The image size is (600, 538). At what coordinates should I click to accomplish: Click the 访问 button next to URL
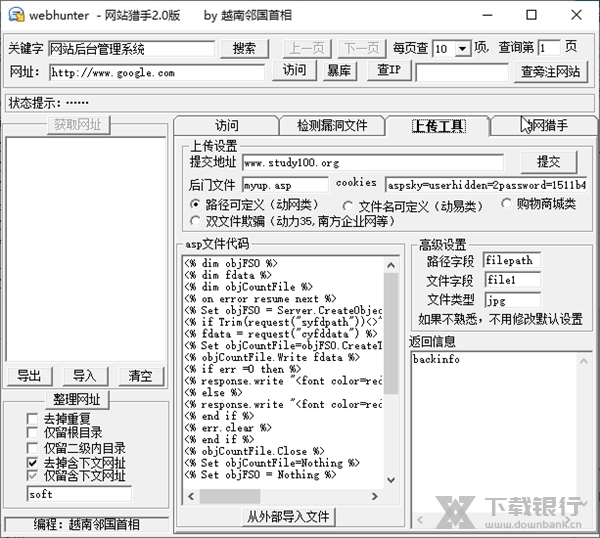[294, 71]
